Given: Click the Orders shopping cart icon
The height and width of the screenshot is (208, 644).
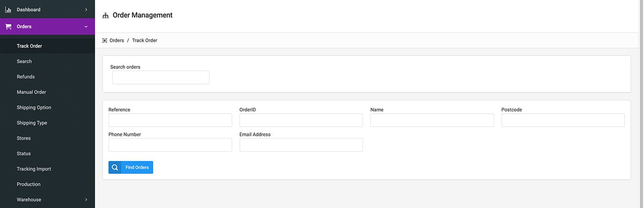Looking at the screenshot, I should [8, 27].
